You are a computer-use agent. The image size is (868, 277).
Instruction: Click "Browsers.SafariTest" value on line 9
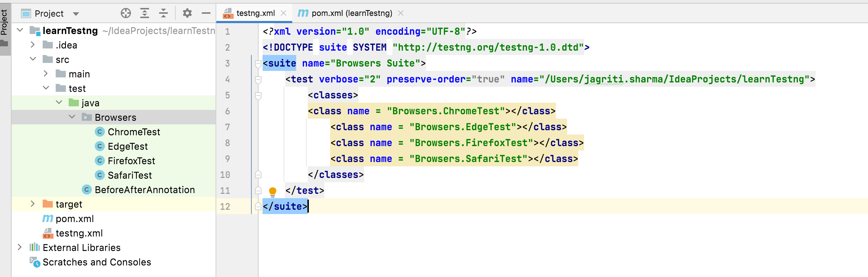(x=468, y=159)
